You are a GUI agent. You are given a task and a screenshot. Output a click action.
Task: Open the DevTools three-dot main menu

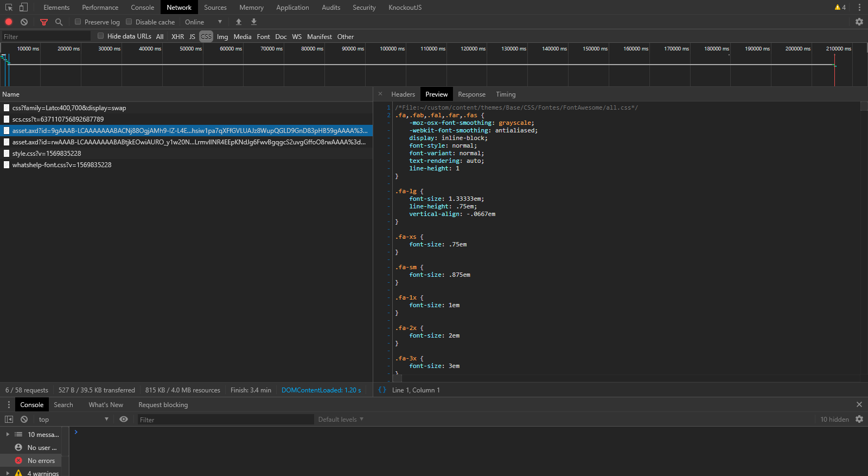tap(859, 7)
